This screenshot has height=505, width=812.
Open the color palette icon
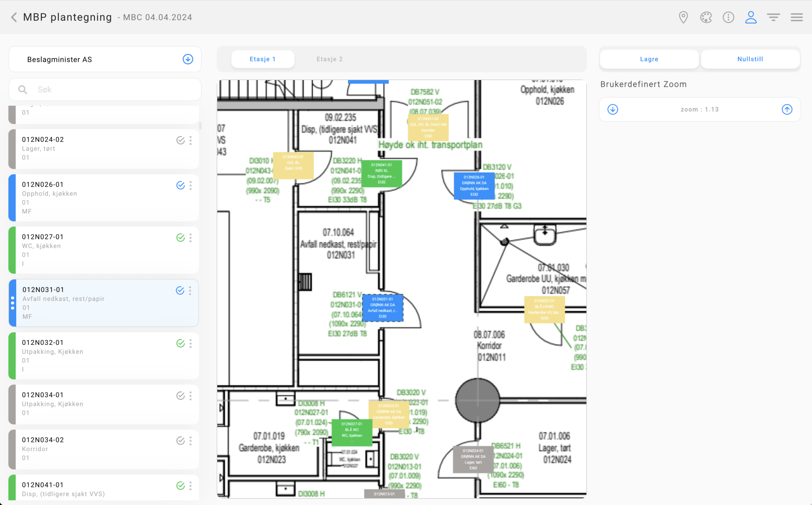[x=706, y=17]
